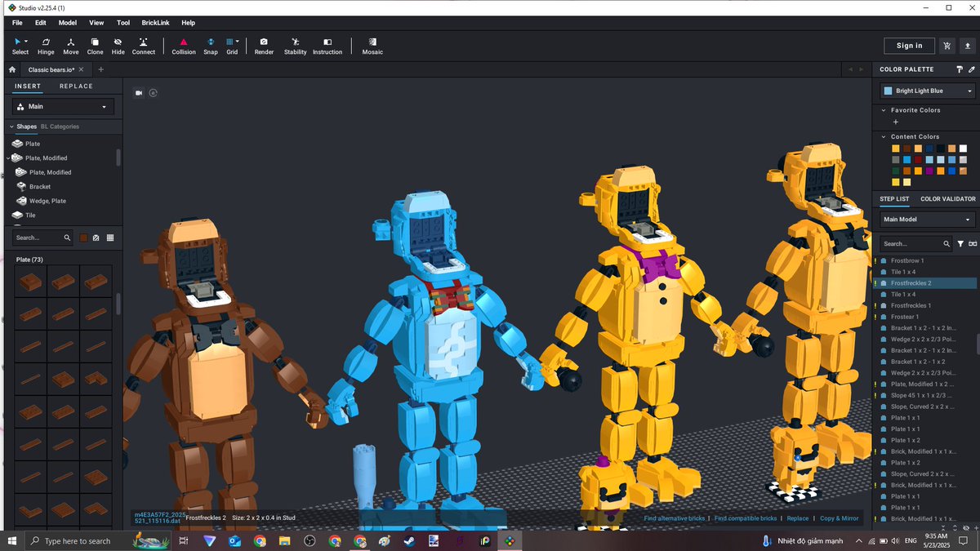Click the paint roller icon

point(960,69)
